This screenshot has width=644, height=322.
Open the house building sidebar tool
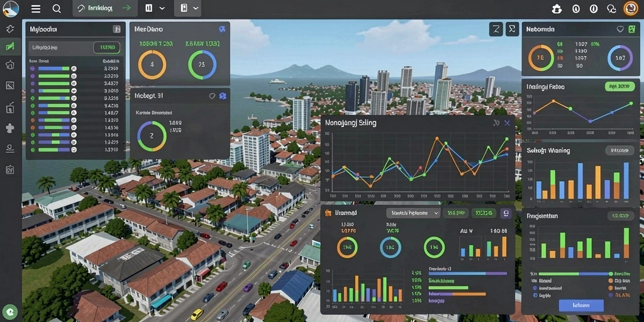(10, 65)
